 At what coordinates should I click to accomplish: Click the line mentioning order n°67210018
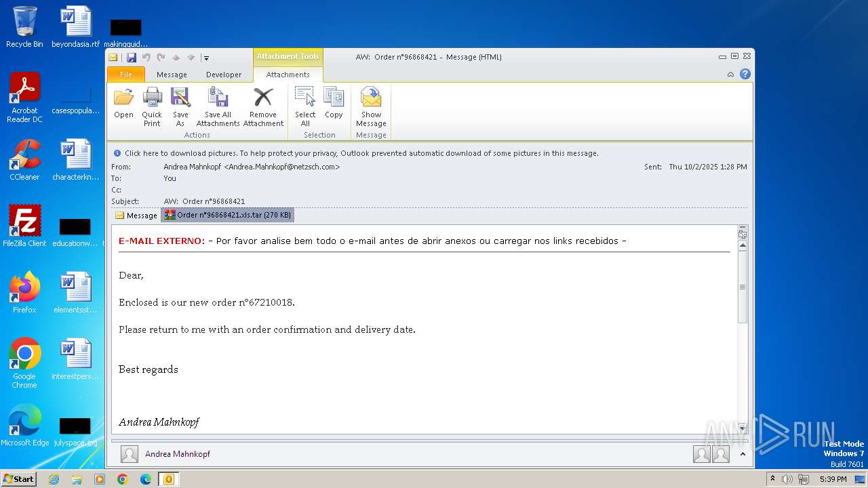pyautogui.click(x=207, y=302)
